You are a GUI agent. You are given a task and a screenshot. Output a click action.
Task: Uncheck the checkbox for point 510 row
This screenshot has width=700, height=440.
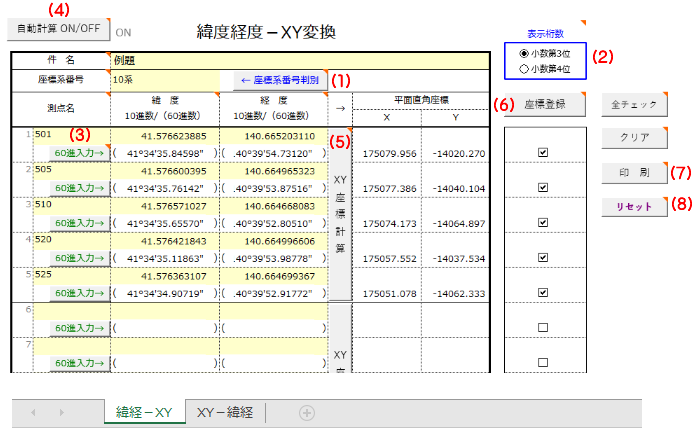(543, 222)
